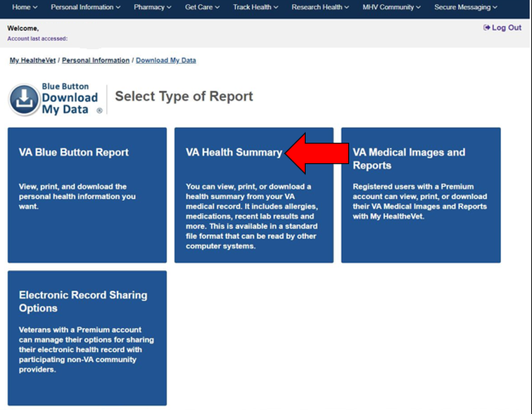This screenshot has width=532, height=414.
Task: Click the Account last accessed text
Action: [37, 39]
